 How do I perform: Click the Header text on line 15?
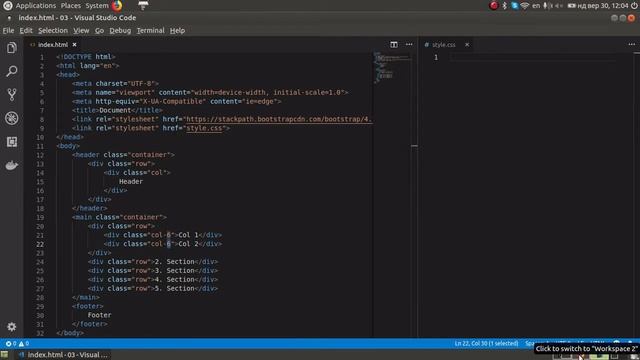(131, 182)
